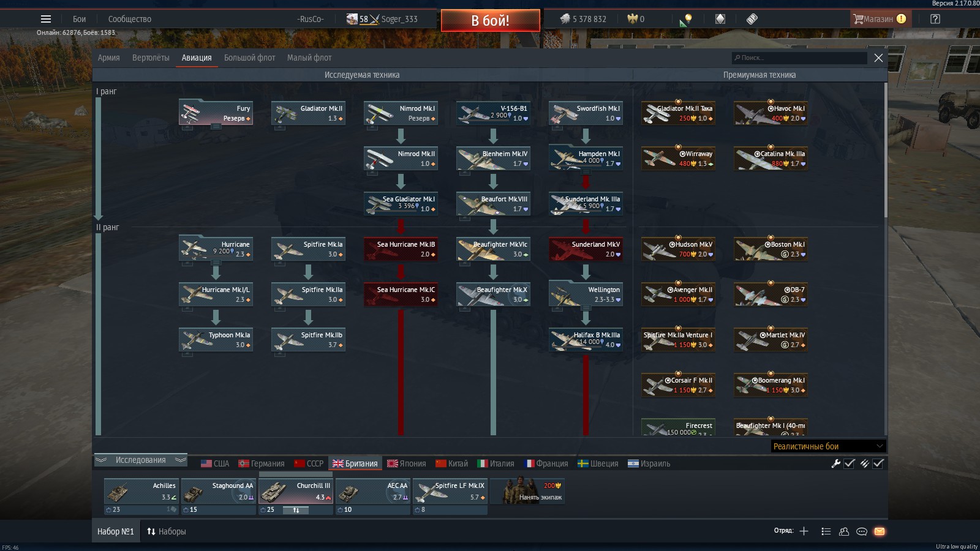Select the Швеция nation tab
Screen dimensions: 980x551
point(598,463)
